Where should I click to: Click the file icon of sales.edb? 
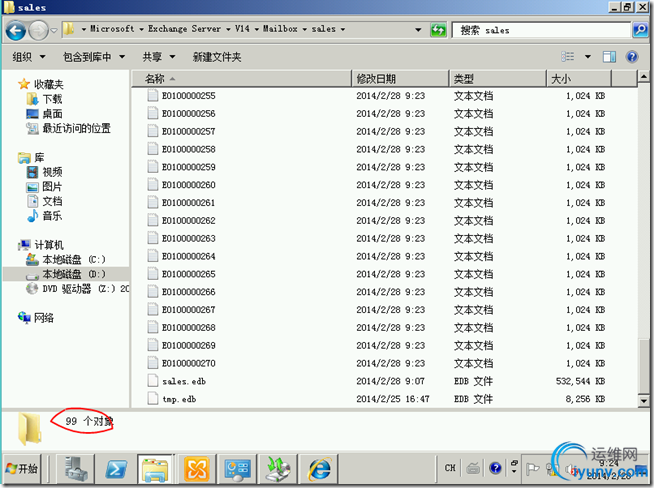tap(153, 381)
